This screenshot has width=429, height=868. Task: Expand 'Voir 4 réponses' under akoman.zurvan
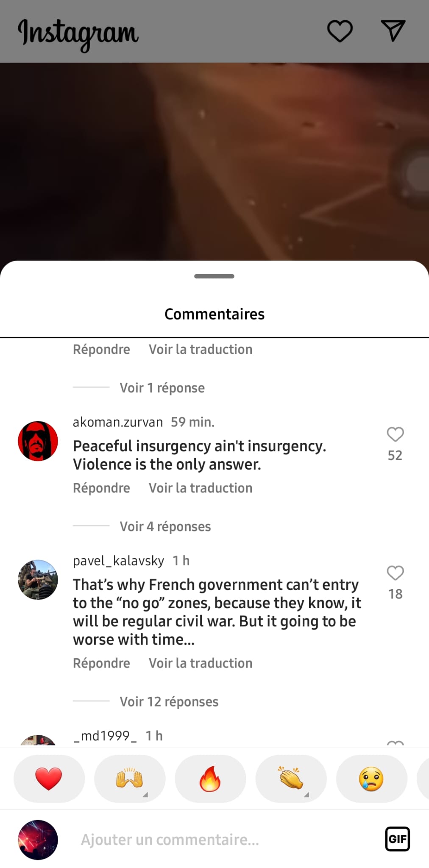(165, 526)
